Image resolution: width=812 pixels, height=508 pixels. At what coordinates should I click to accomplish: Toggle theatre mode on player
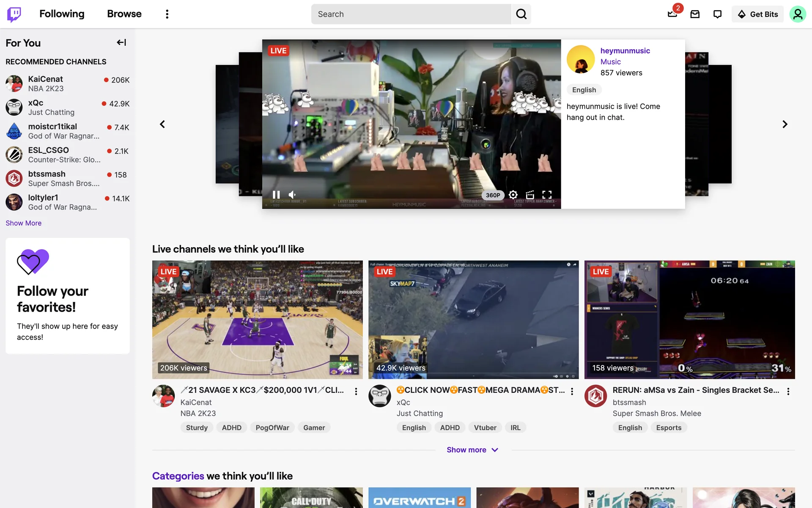(530, 195)
